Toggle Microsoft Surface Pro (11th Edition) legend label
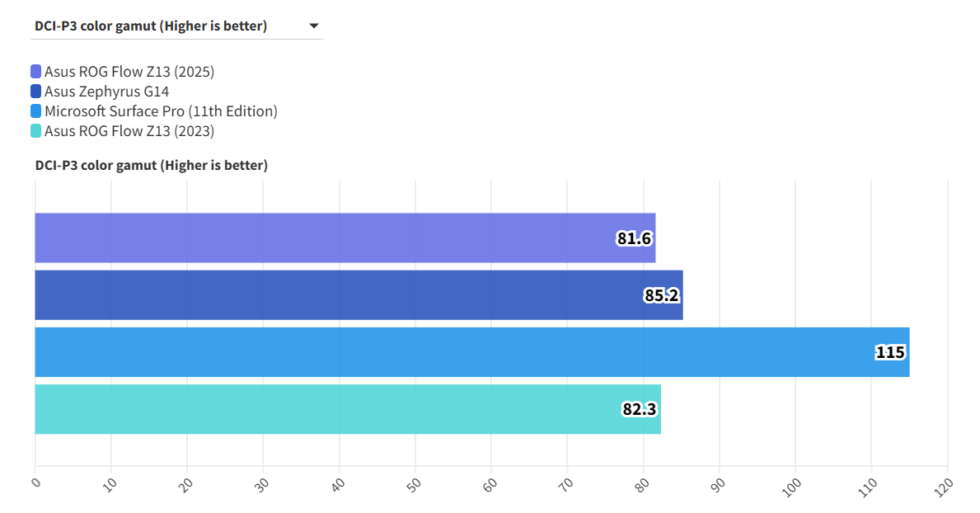 (161, 111)
